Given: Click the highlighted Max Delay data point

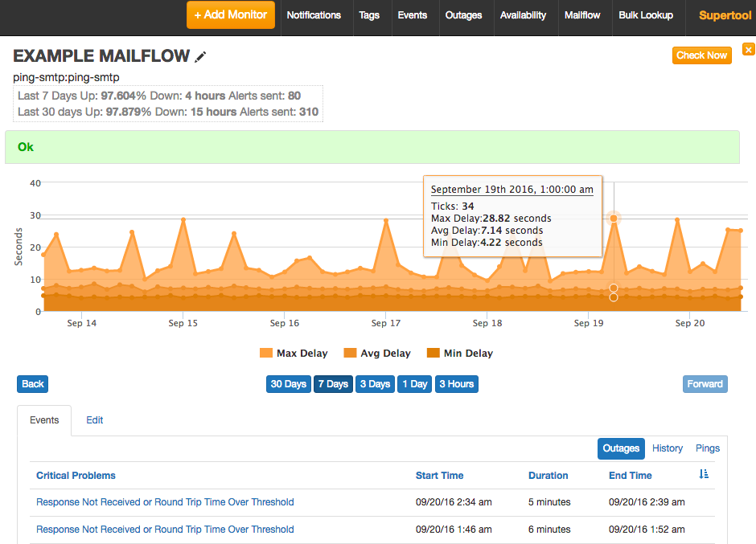Looking at the screenshot, I should pos(614,218).
